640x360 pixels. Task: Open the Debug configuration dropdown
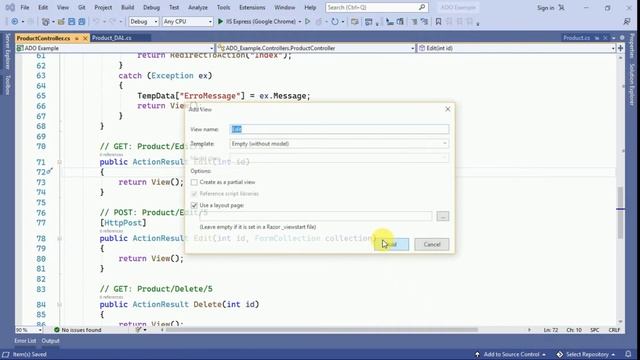(x=143, y=22)
